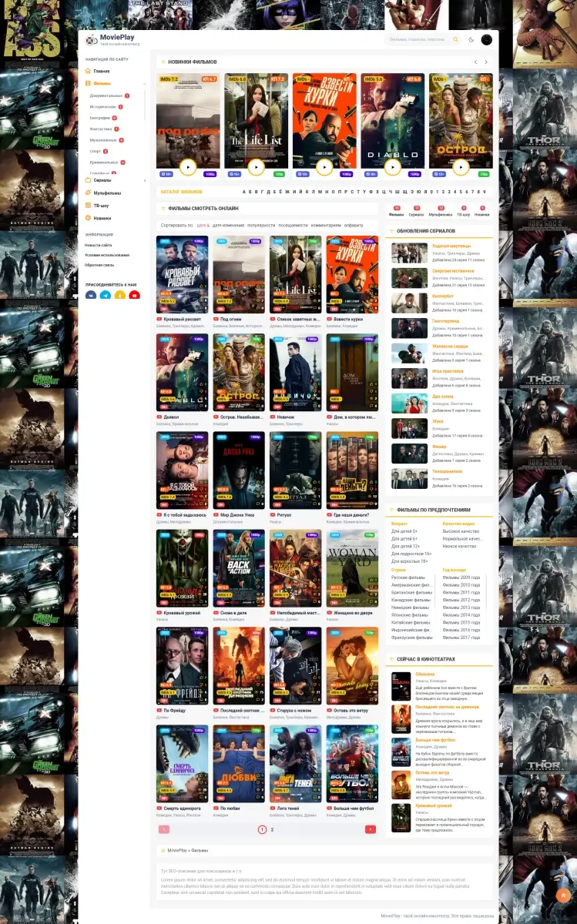Click the search magnifier icon
Viewport: 577px width, 924px height.
click(x=455, y=39)
